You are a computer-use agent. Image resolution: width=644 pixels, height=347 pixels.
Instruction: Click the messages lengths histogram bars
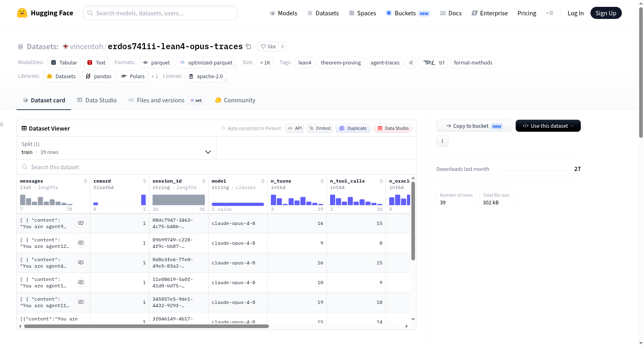pos(46,200)
